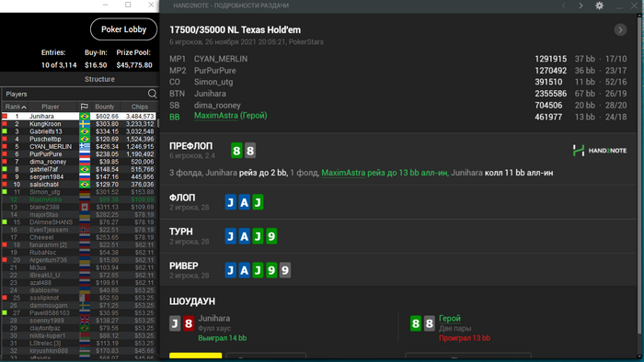Select player row salsichabl
Viewport: 644px width, 362px height.
click(79, 185)
